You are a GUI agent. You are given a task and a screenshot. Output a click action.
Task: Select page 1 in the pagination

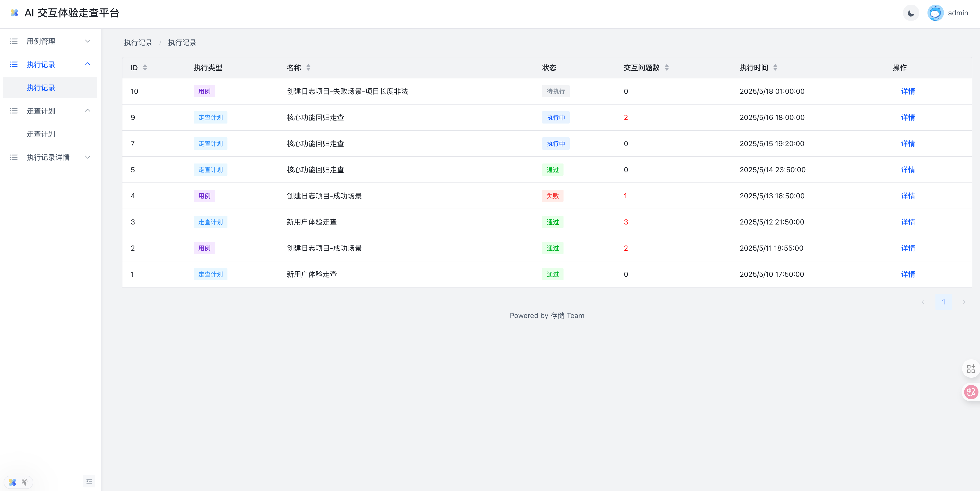coord(943,302)
